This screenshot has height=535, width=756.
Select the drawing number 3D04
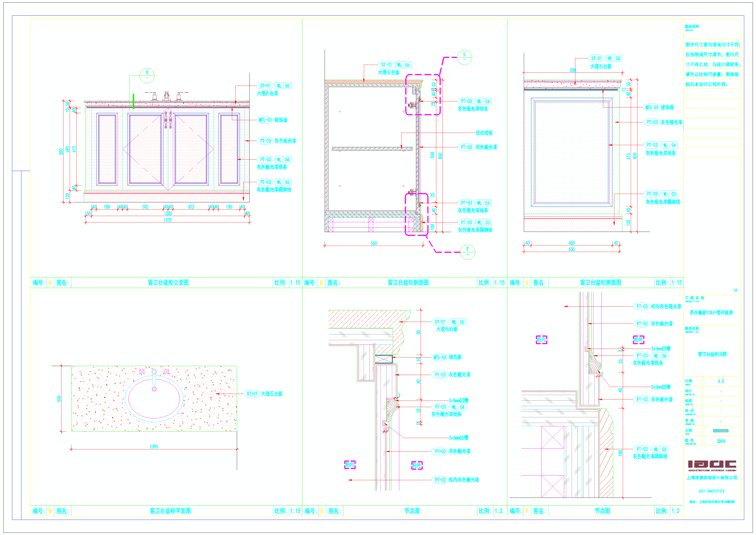(x=721, y=441)
